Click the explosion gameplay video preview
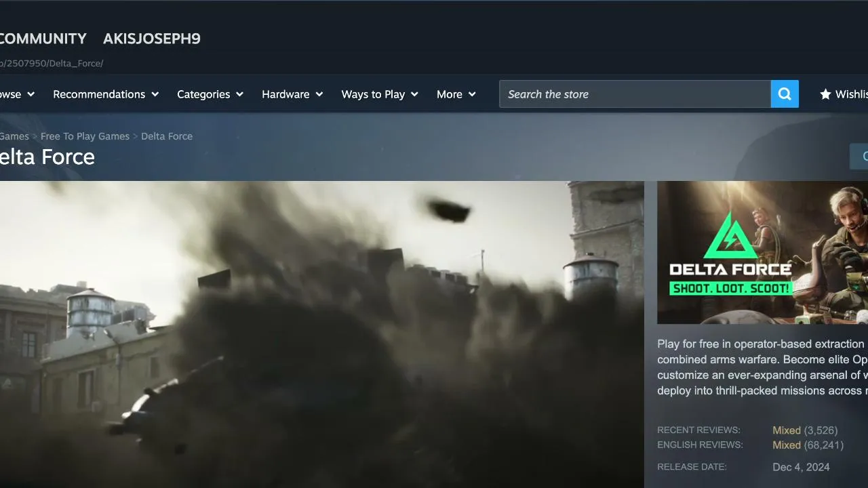The width and height of the screenshot is (868, 488). (x=321, y=334)
